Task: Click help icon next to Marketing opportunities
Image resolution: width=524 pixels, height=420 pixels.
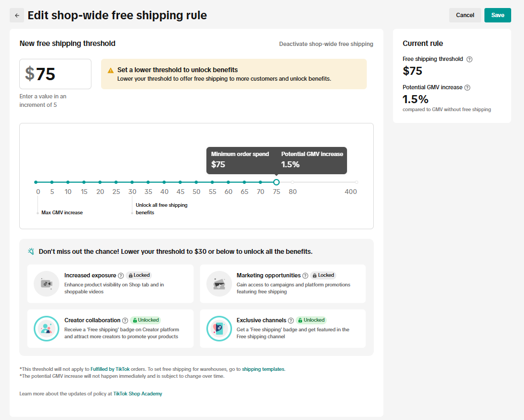Action: (x=305, y=276)
